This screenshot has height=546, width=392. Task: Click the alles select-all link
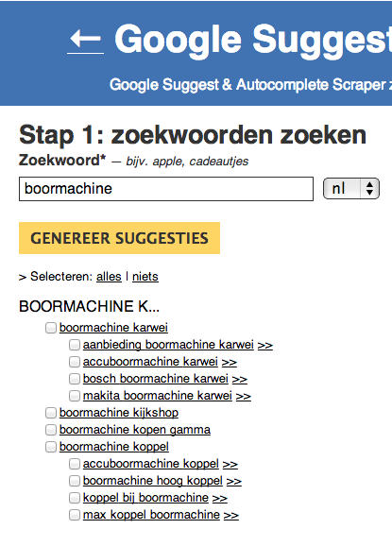pyautogui.click(x=109, y=277)
